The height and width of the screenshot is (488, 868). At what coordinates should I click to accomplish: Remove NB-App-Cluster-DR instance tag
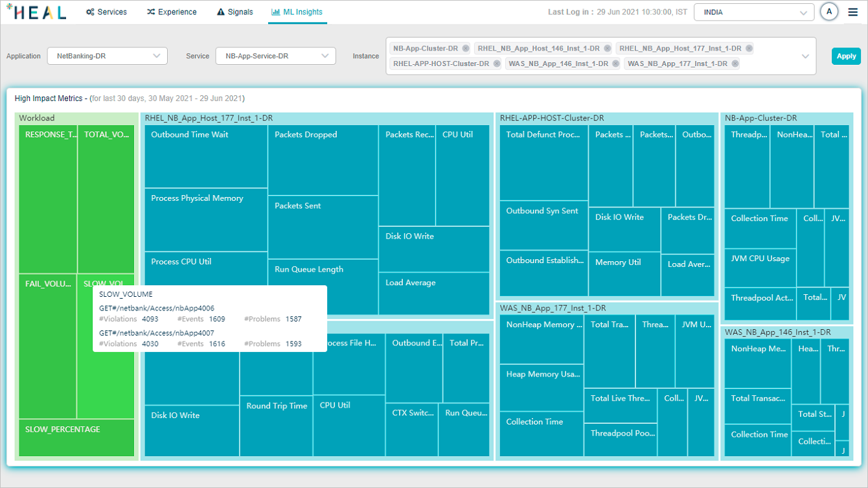[466, 49]
